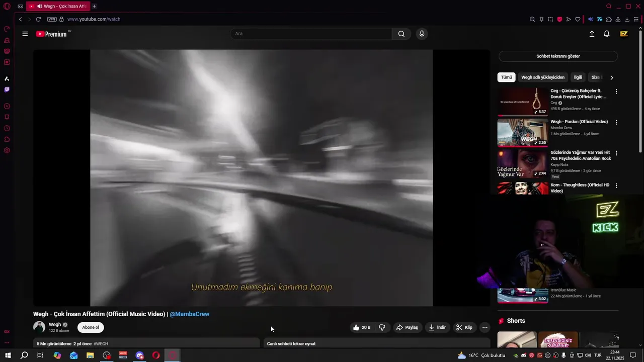Open Korn - Thoughtless (Official HD Video) title

[580, 188]
